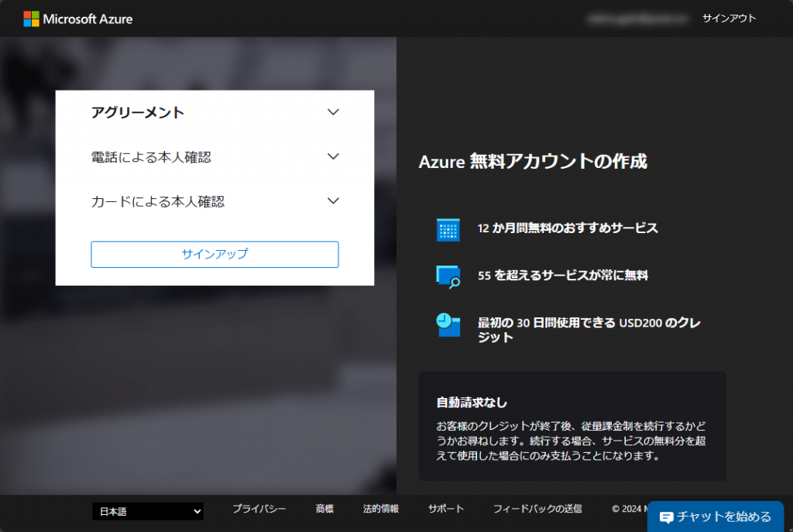Click the chat bubble icon in チャットを始める

click(667, 517)
